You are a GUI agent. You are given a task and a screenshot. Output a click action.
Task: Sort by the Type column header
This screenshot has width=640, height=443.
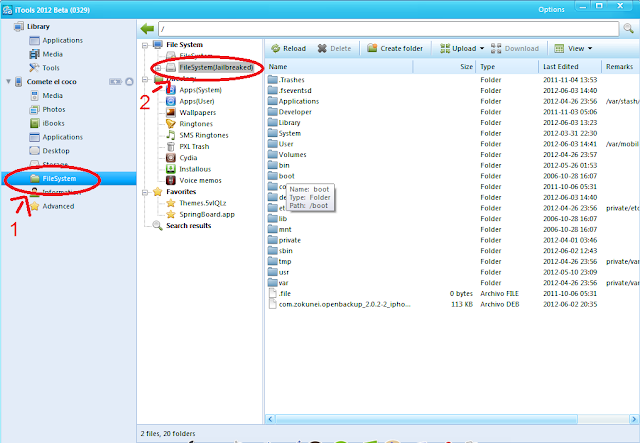[507, 67]
